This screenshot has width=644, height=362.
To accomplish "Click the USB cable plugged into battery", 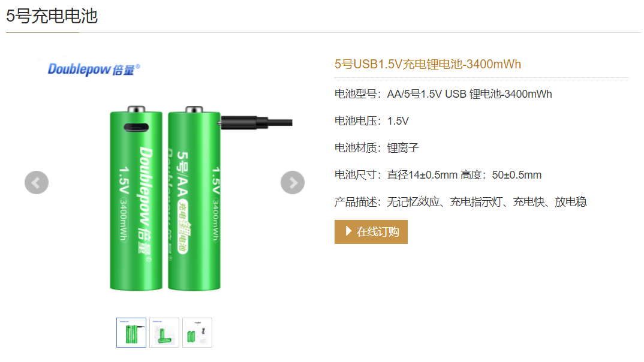I will pos(255,122).
